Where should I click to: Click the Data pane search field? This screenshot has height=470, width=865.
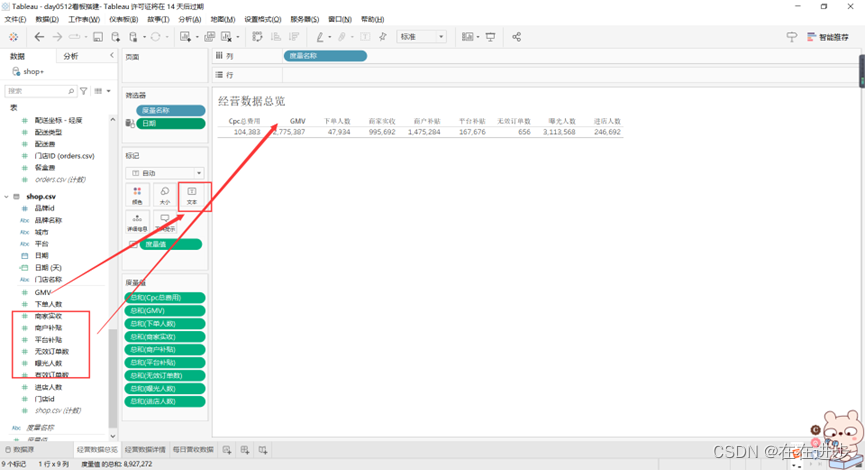coord(40,91)
